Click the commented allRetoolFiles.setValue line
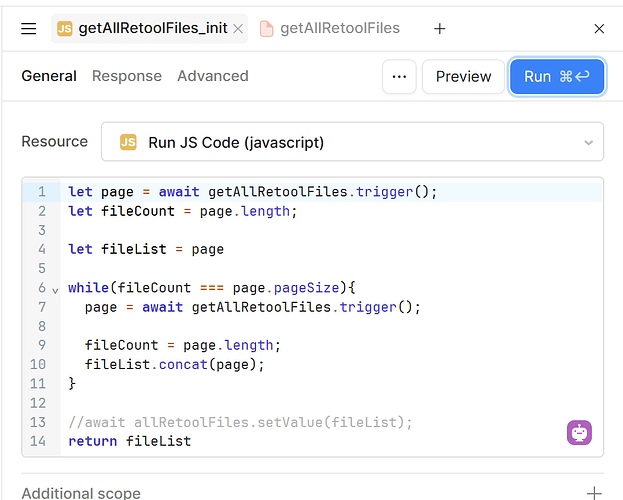The width and height of the screenshot is (623, 500). coord(240,422)
